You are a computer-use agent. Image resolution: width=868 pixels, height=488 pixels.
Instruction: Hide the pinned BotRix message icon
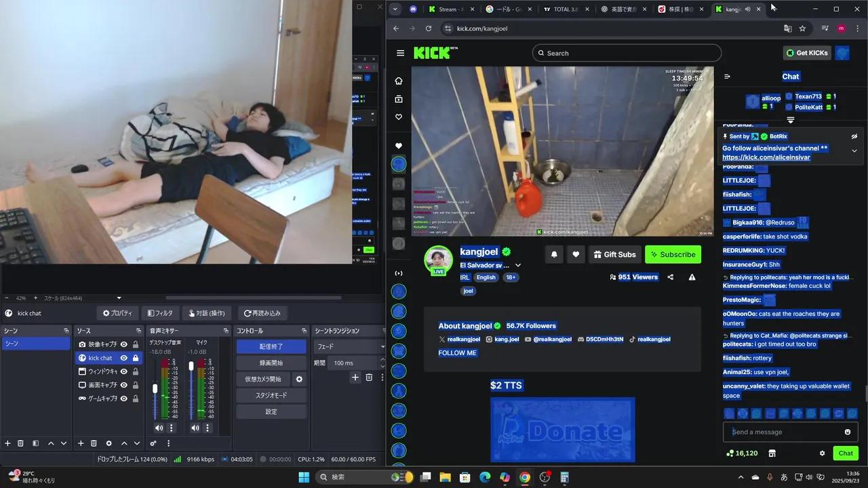854,136
